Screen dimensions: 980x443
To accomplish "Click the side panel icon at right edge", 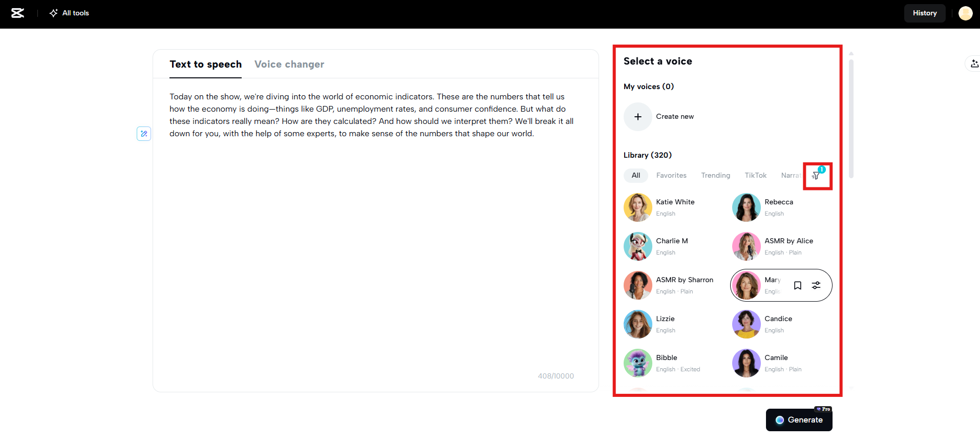I will (973, 64).
